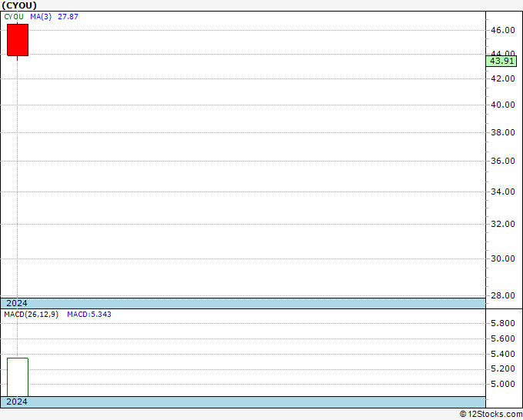Click the 5.200 MACD axis label
The image size is (523, 420).
(503, 369)
